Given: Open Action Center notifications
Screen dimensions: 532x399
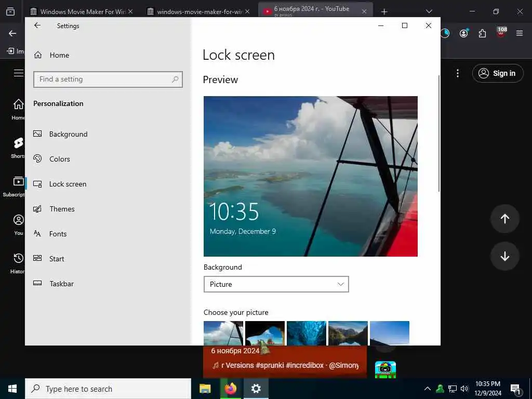Looking at the screenshot, I should [516, 389].
